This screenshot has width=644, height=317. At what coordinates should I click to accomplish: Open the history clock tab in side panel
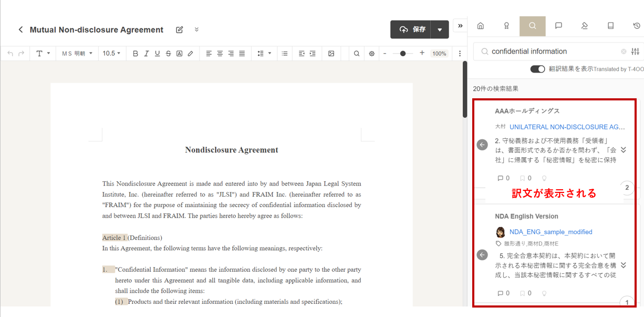(637, 26)
